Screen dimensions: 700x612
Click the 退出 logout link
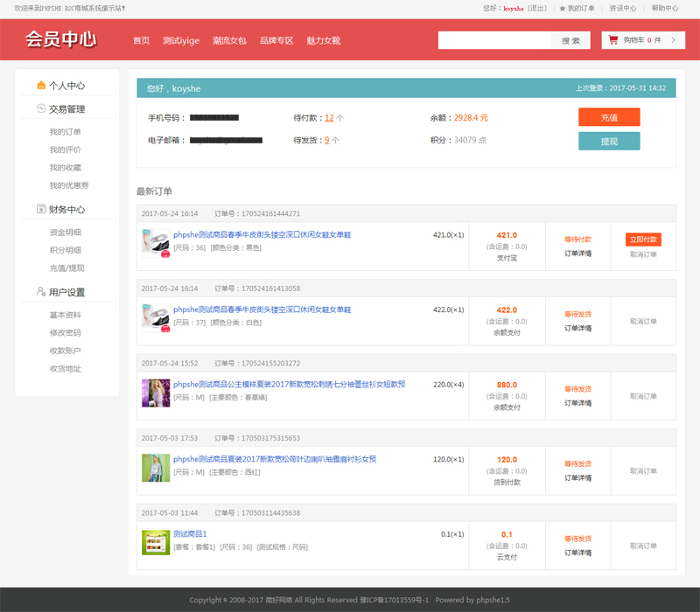[538, 8]
